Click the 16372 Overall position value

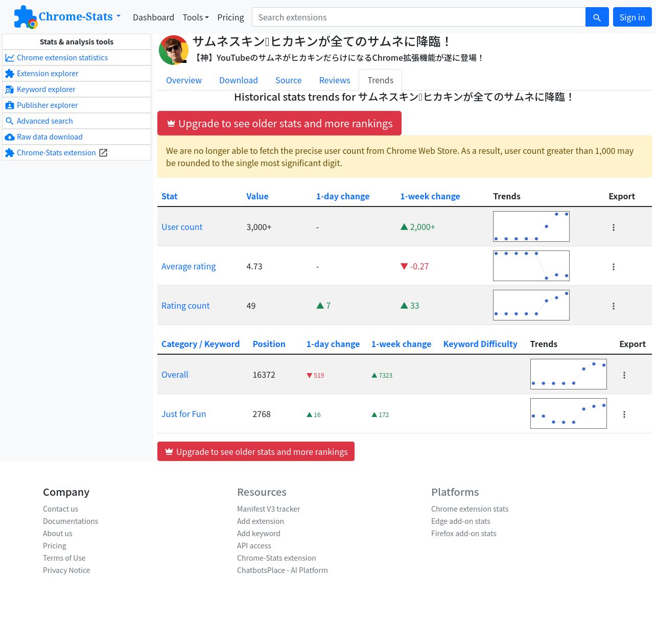(x=264, y=375)
